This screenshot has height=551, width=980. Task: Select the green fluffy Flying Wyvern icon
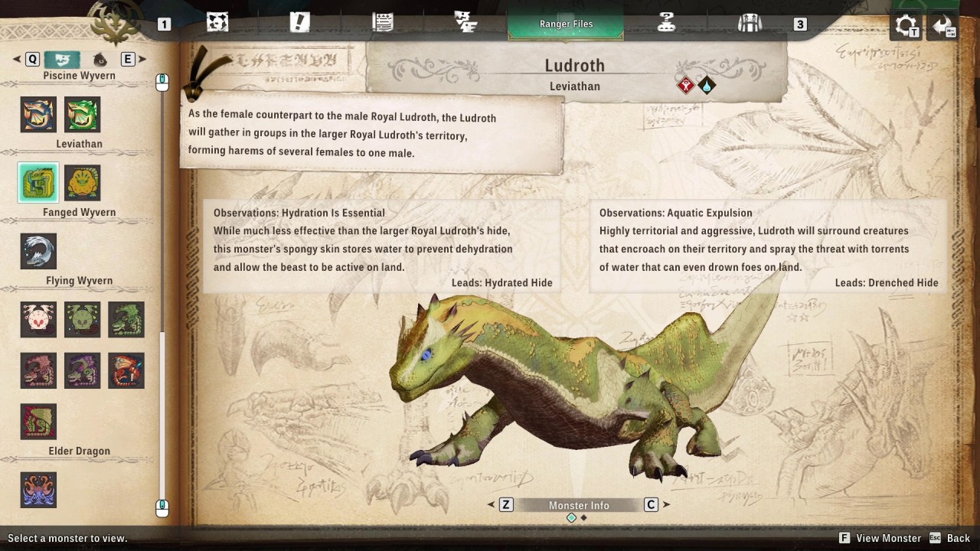[x=82, y=319]
